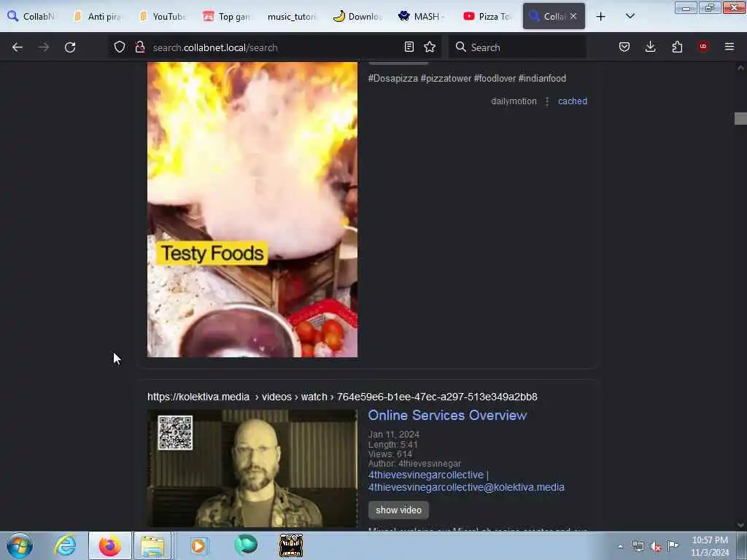Close the active Collab tab

pos(573,16)
